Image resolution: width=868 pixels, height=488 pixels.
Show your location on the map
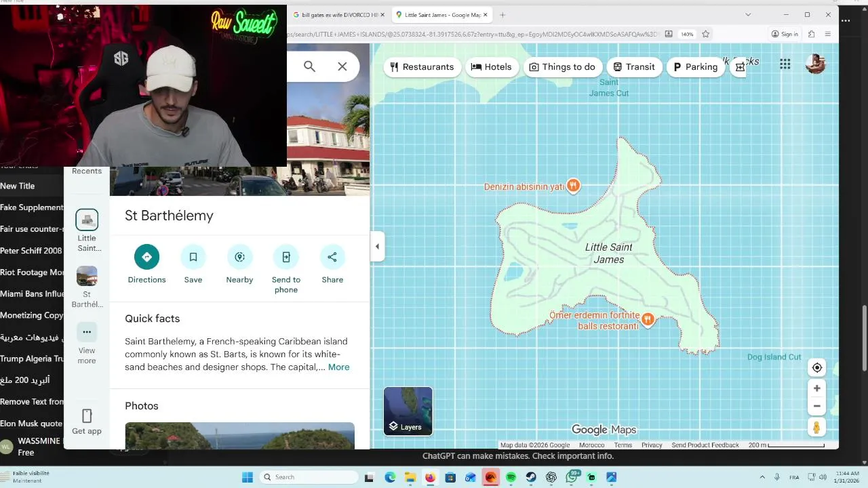coord(817,367)
